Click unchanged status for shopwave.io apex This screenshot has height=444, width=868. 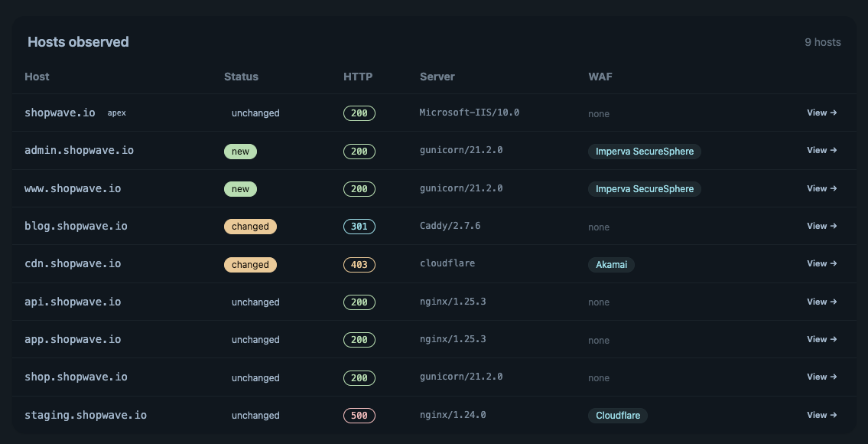[255, 113]
